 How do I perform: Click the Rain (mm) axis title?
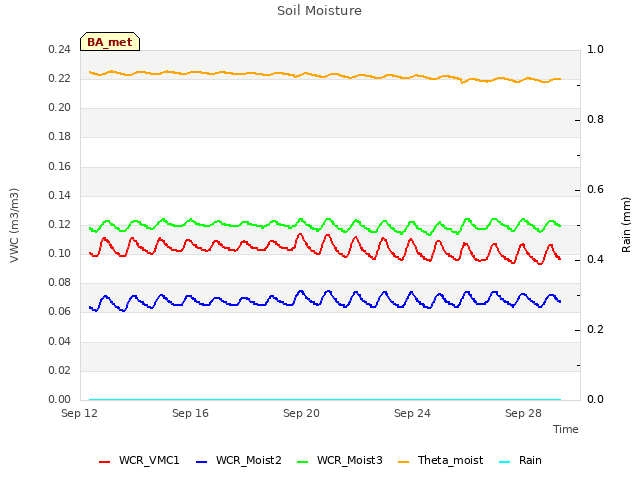[626, 225]
